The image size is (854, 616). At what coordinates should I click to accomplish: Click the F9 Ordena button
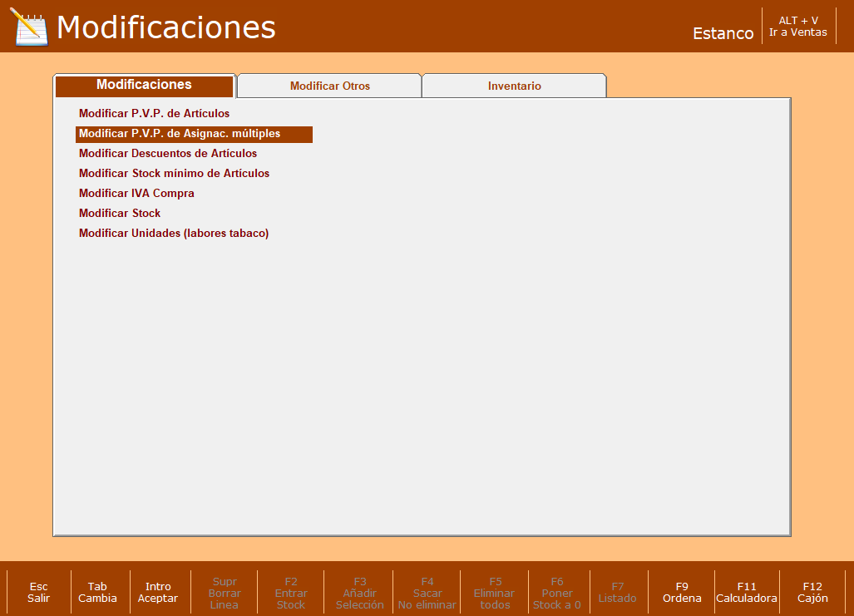coord(682,593)
